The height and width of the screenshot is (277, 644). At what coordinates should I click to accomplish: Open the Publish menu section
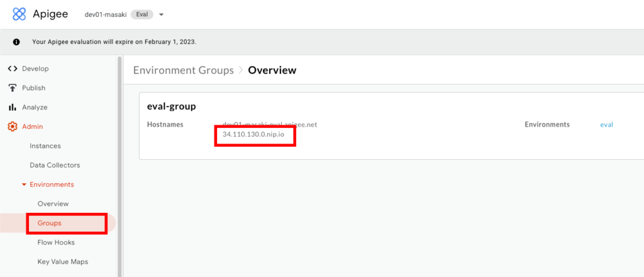click(x=33, y=88)
